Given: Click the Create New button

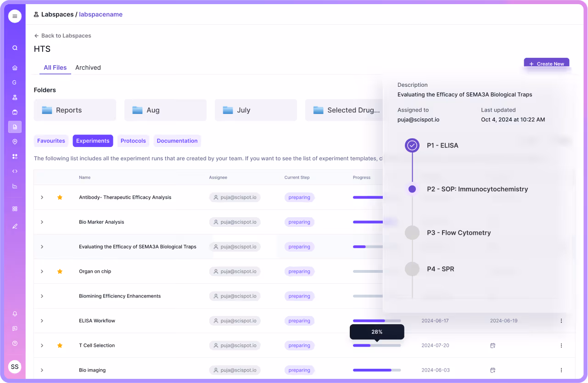Looking at the screenshot, I should tap(546, 64).
